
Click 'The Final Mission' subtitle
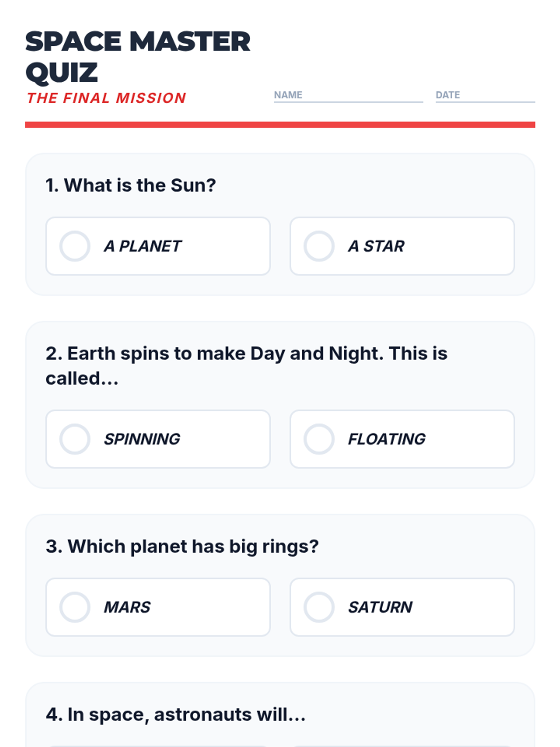[106, 98]
